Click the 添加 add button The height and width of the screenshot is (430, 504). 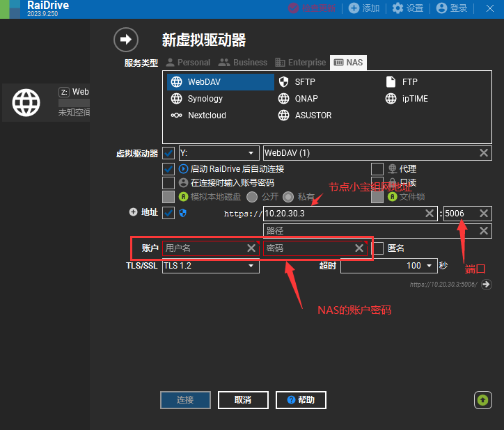pos(364,8)
